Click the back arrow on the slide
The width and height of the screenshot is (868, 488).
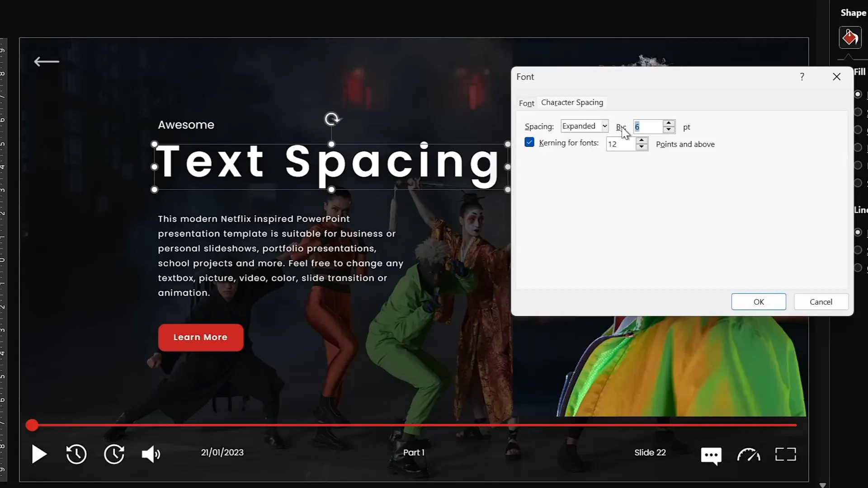(47, 61)
